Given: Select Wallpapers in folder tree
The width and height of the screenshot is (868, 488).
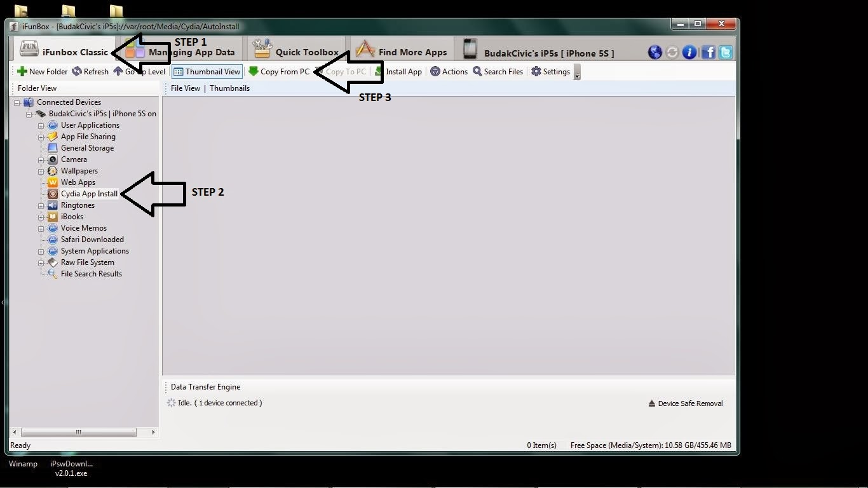Looking at the screenshot, I should coord(79,171).
